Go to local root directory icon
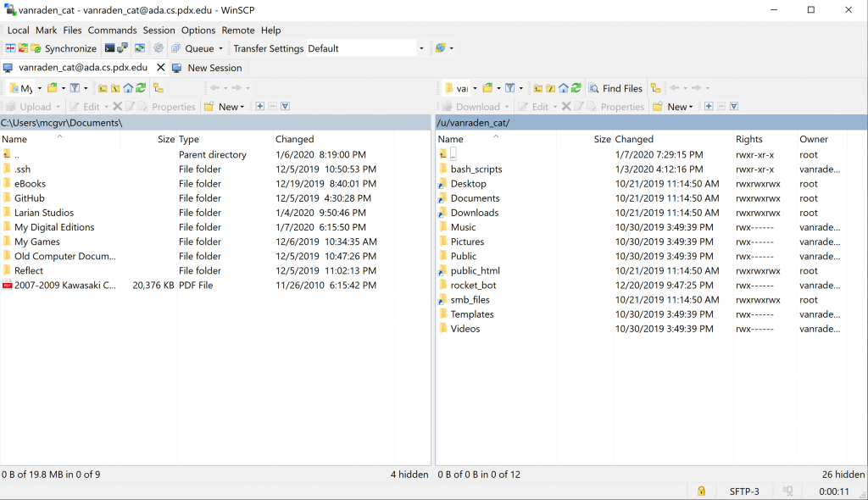The height and width of the screenshot is (500, 868). [x=115, y=88]
